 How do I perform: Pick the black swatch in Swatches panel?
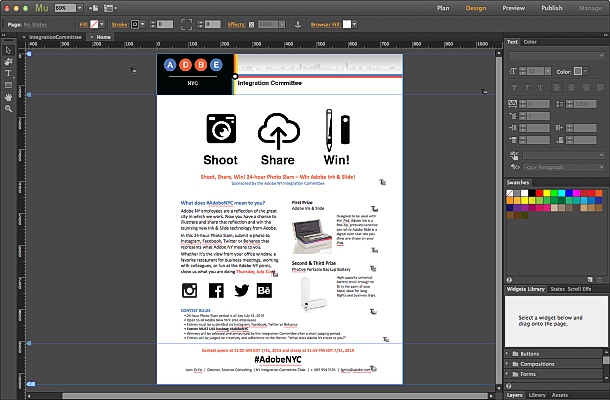531,193
